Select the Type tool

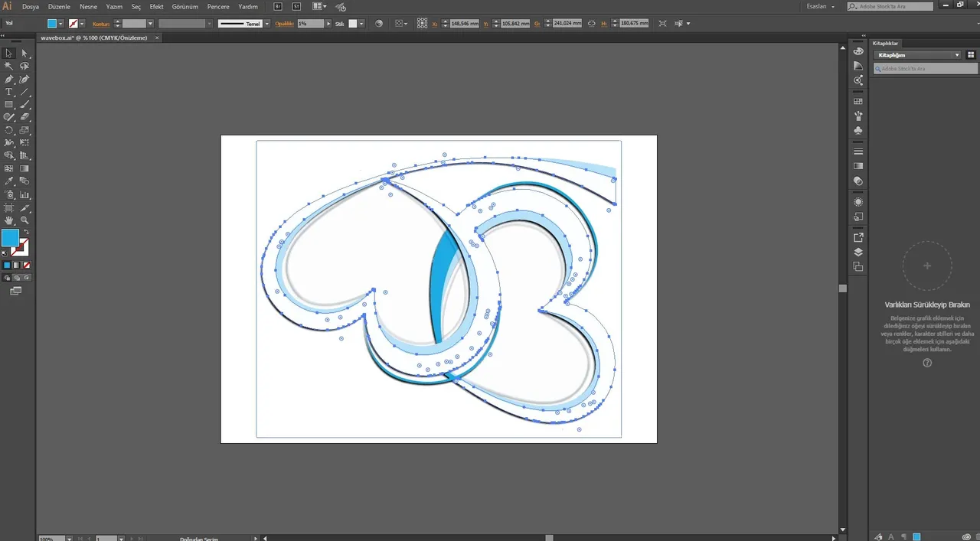pos(8,92)
